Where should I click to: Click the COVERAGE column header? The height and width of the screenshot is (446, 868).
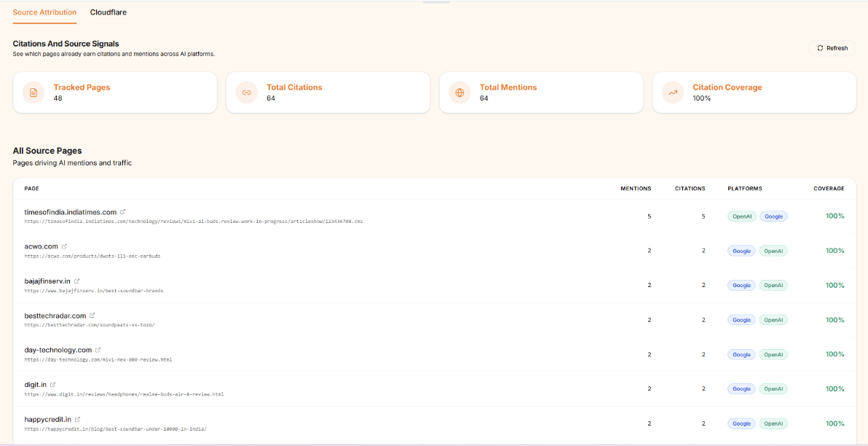pos(829,188)
